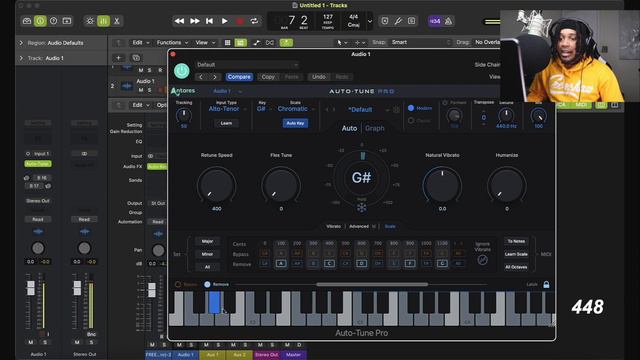
Task: Switch to the Graph tab
Action: coord(374,128)
